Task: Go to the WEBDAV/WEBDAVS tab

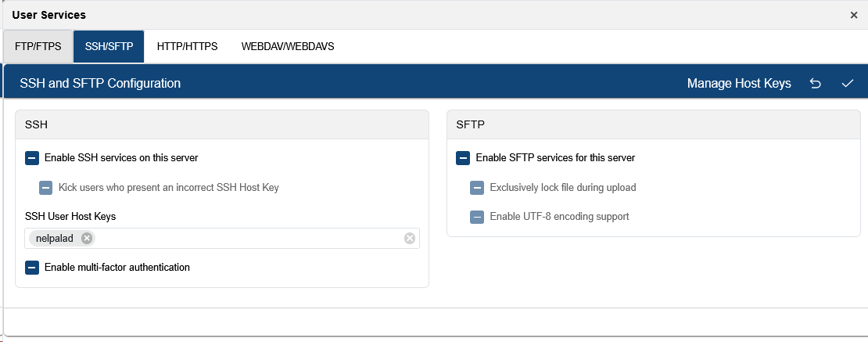Action: point(288,47)
